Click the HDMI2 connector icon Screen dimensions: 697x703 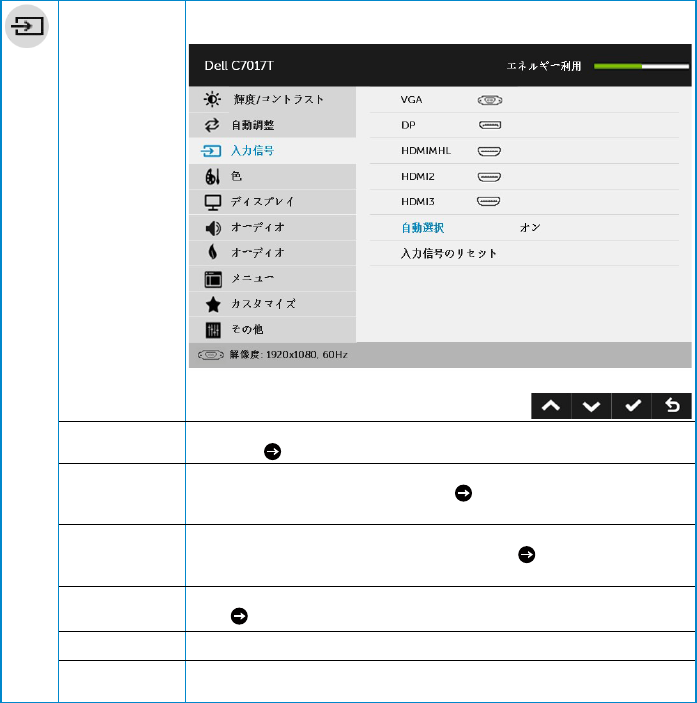coord(489,177)
